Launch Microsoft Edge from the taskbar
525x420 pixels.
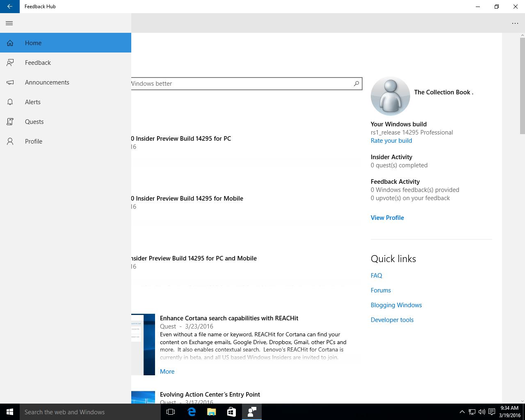[x=191, y=412]
